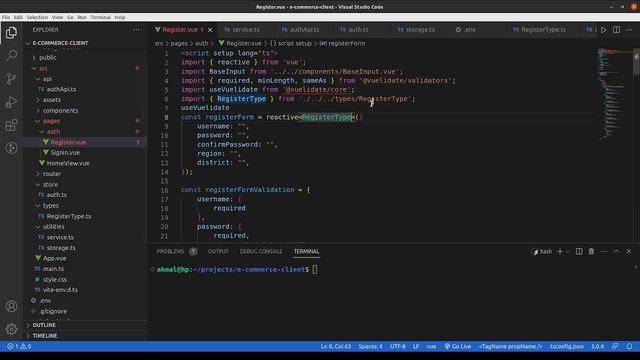The height and width of the screenshot is (360, 640).
Task: Open the Run and Debug view
Action: (x=11, y=102)
